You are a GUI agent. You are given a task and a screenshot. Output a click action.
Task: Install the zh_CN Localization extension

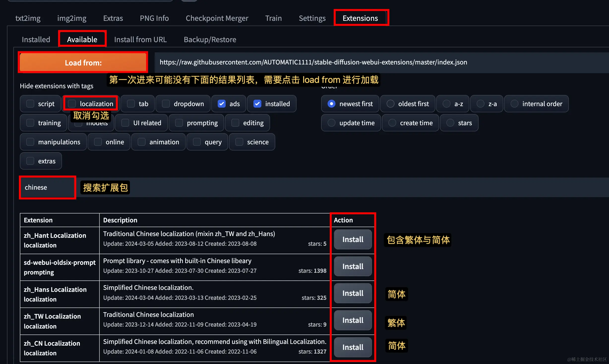tap(353, 347)
